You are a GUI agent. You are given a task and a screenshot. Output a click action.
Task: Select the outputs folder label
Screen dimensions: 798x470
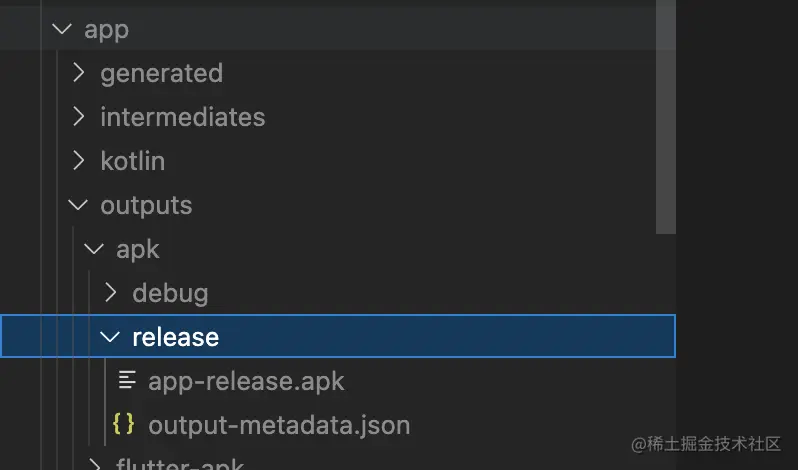[146, 207]
